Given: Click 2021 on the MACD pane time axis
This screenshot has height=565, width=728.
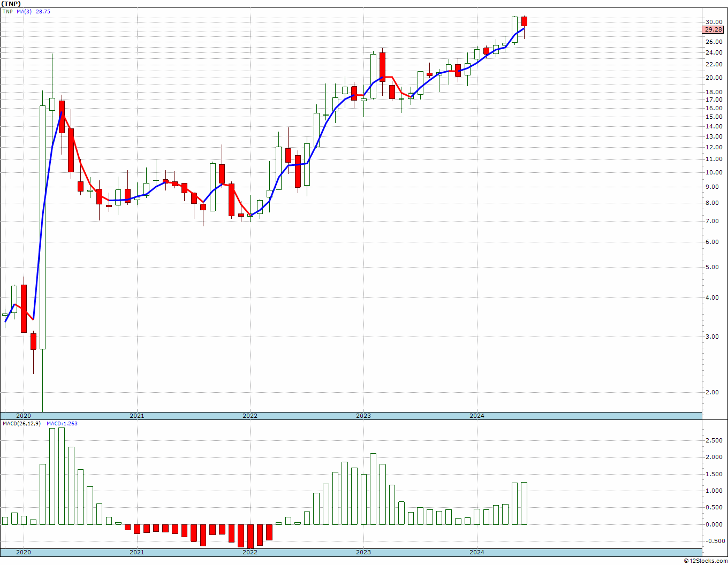Looking at the screenshot, I should pyautogui.click(x=137, y=552).
